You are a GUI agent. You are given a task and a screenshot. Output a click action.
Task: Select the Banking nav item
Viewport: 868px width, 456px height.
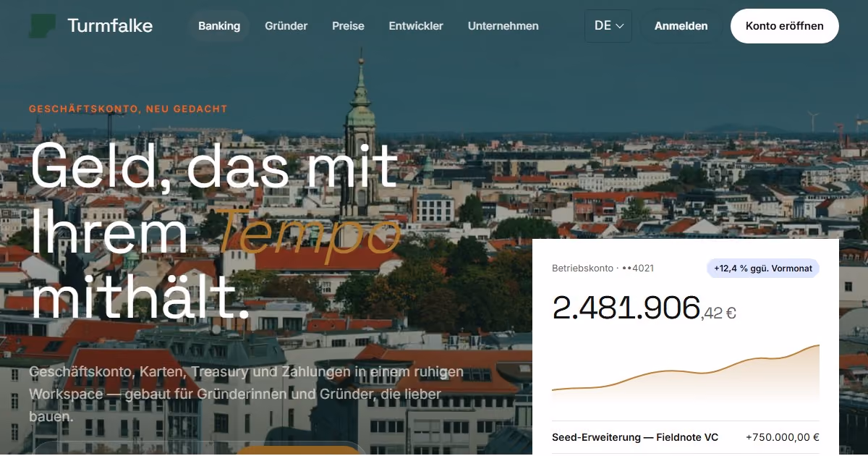click(x=219, y=26)
